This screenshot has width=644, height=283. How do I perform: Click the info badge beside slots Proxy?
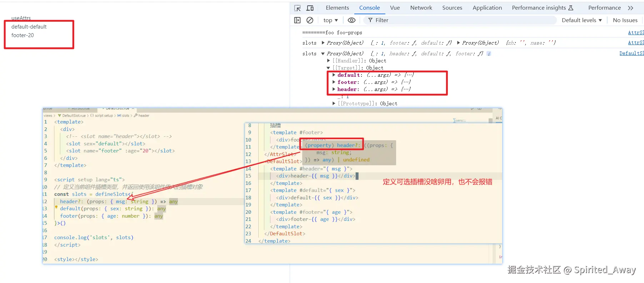[489, 54]
